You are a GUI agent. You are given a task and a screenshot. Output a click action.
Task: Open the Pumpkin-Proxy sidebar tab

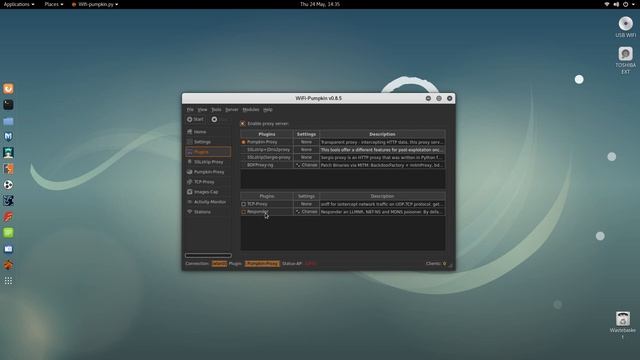click(x=208, y=172)
